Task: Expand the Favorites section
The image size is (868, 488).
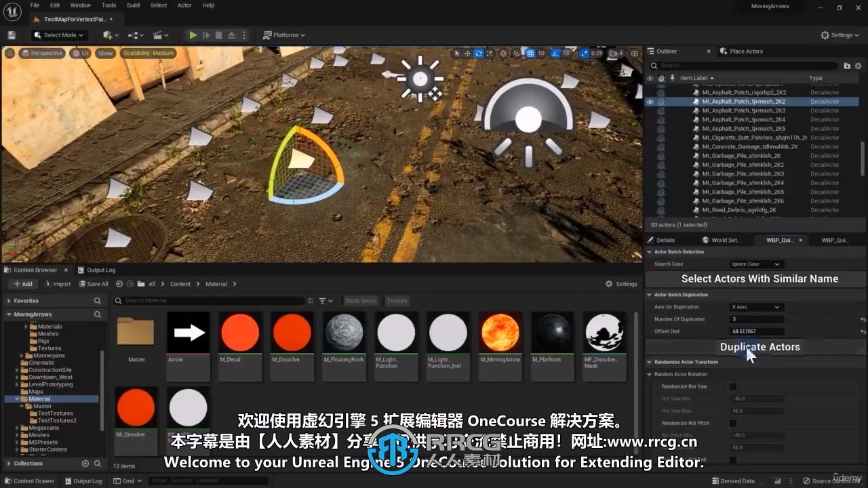Action: [9, 301]
